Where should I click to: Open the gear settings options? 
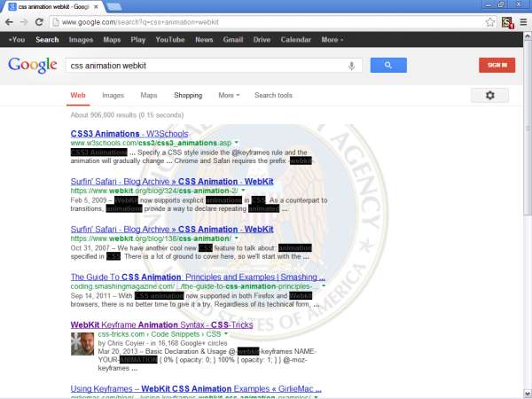[489, 96]
